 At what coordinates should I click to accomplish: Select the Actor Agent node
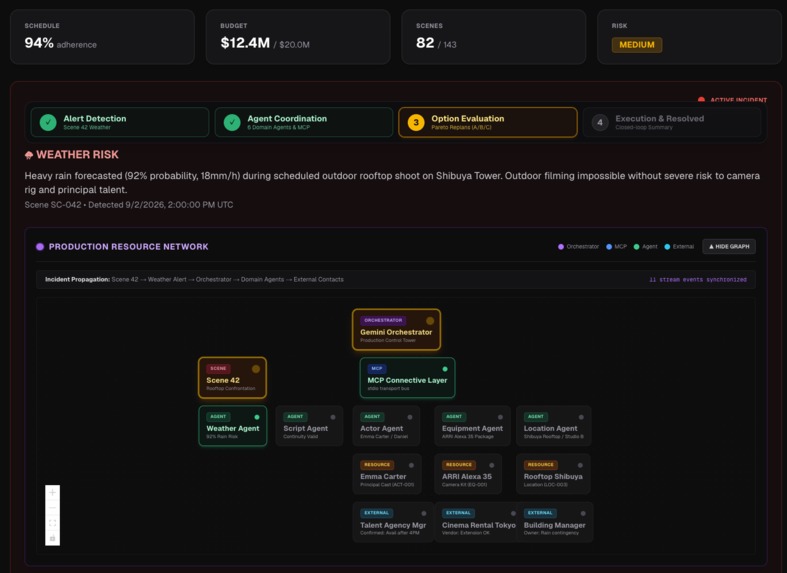[386, 426]
